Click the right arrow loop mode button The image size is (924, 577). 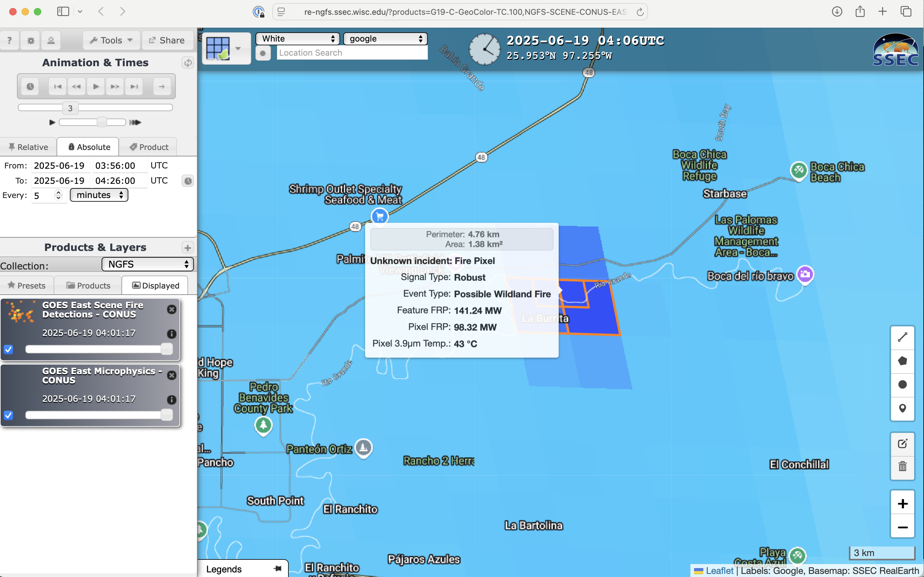coord(162,86)
